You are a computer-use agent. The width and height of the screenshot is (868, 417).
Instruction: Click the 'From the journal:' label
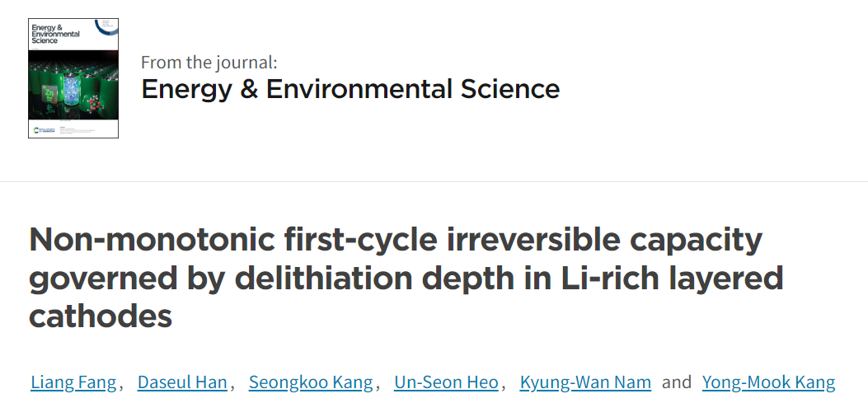click(x=209, y=62)
